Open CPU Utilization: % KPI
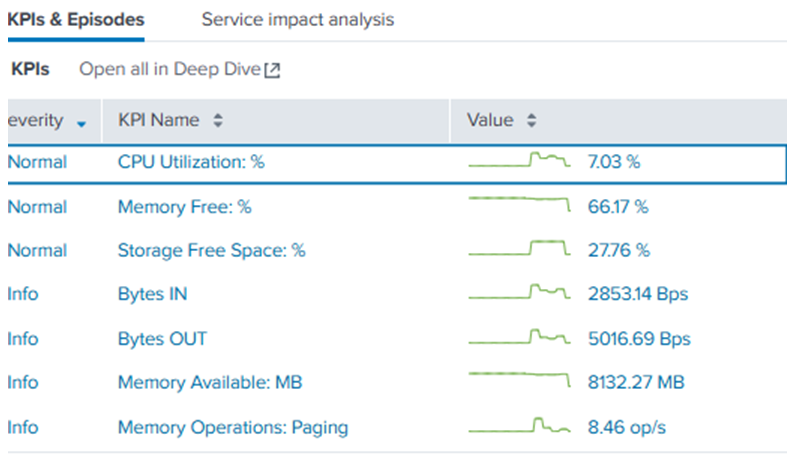The width and height of the screenshot is (787, 457). pos(190,162)
